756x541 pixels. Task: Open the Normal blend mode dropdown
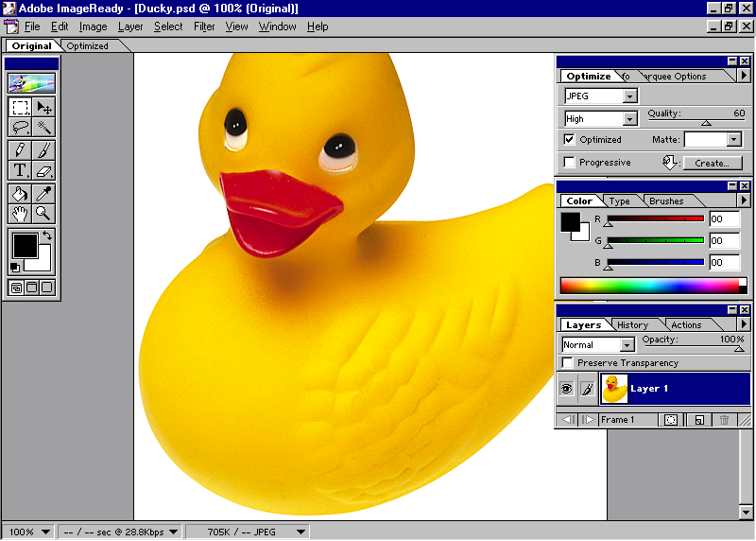click(x=627, y=345)
